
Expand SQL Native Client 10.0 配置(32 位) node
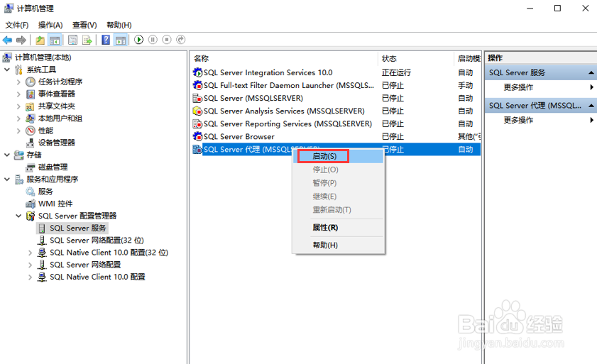(30, 253)
